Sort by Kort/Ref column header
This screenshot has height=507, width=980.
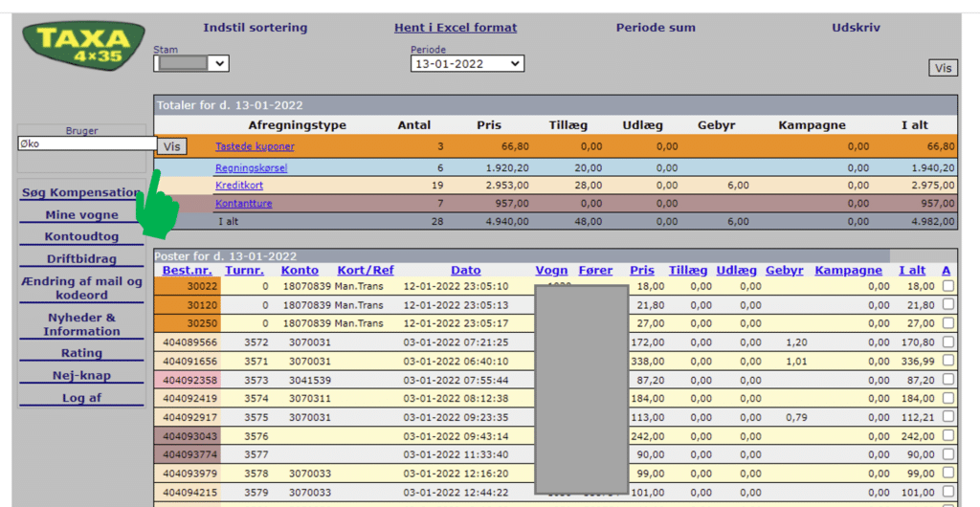tap(366, 271)
